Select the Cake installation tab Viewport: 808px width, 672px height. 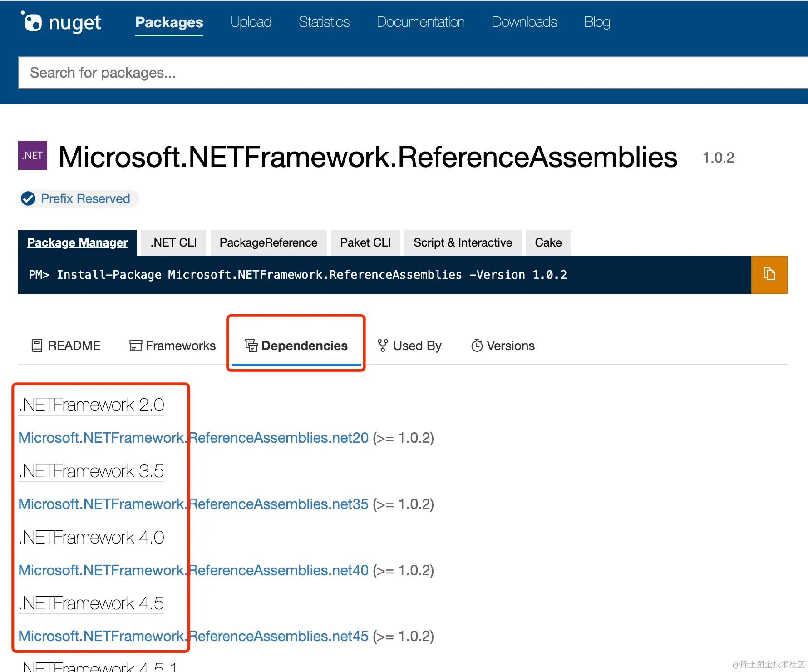coord(548,242)
